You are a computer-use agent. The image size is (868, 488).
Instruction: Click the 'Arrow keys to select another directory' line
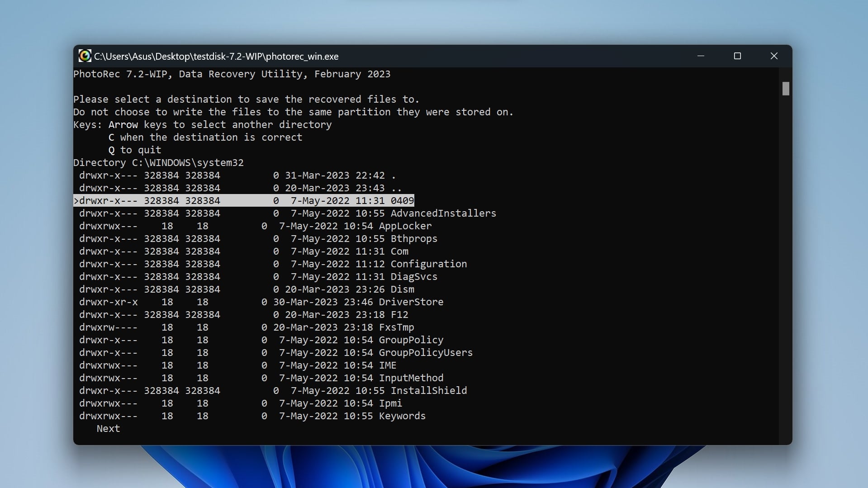click(x=220, y=125)
